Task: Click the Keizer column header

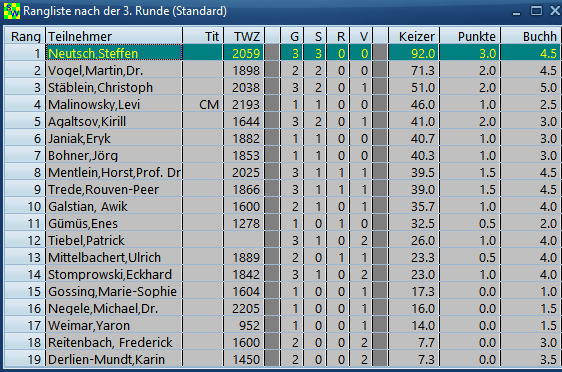Action: 414,36
